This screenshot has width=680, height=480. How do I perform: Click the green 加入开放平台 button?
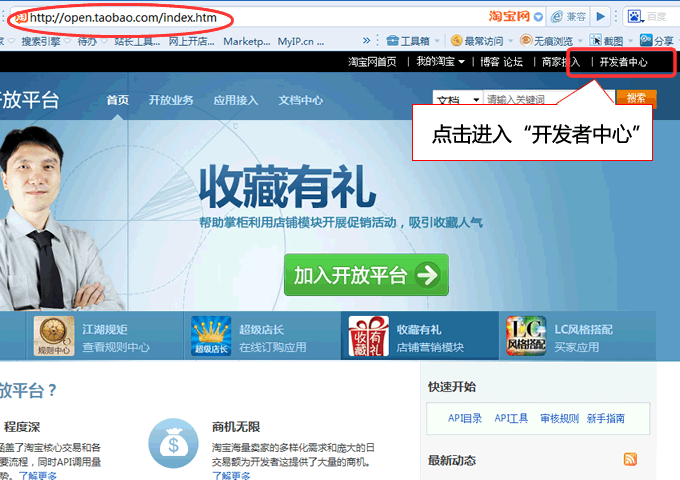click(366, 275)
